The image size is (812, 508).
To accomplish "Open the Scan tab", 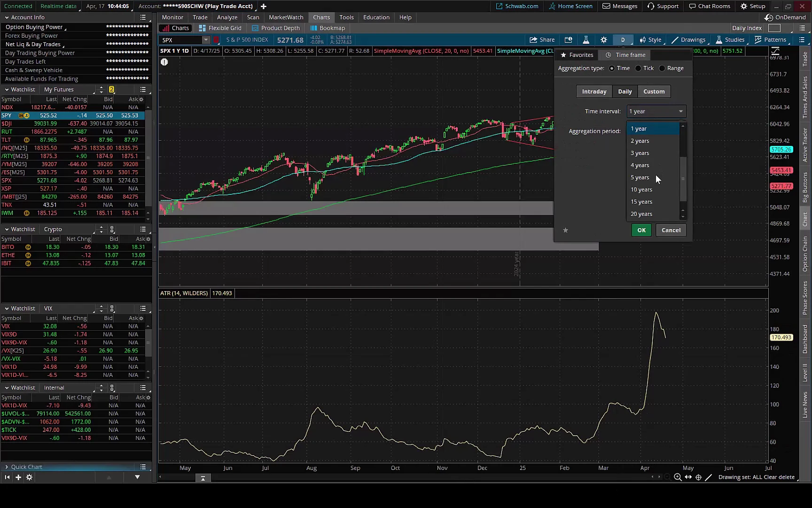I will pos(253,17).
